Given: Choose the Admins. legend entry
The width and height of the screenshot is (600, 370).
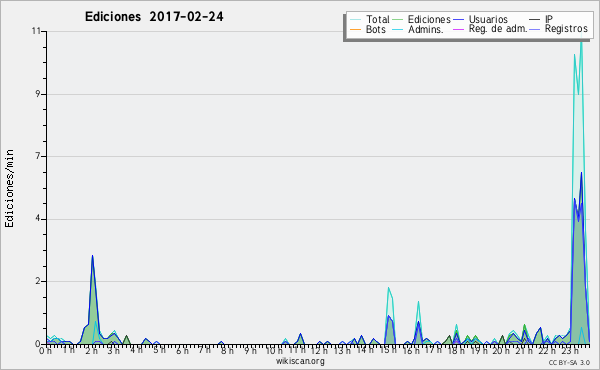Looking at the screenshot, I should coord(418,29).
